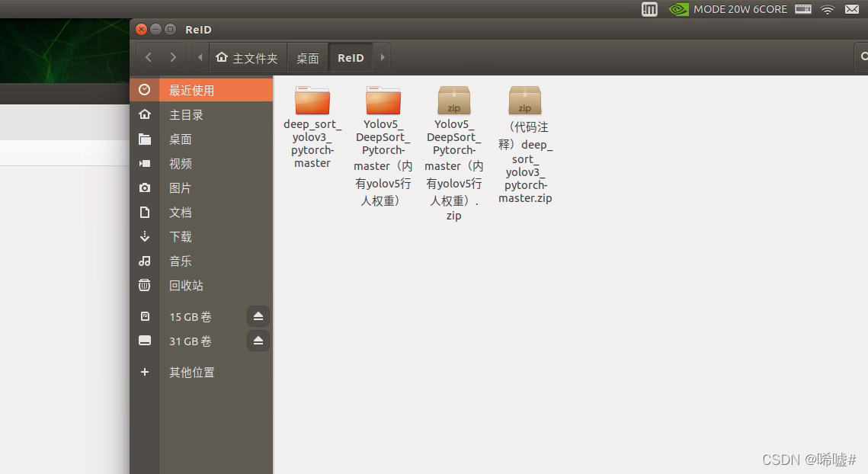Open 下载 in the sidebar

coord(181,236)
